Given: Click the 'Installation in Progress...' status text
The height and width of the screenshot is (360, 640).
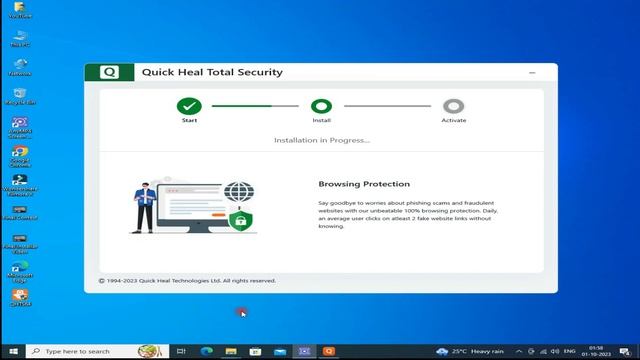Looking at the screenshot, I should [322, 140].
